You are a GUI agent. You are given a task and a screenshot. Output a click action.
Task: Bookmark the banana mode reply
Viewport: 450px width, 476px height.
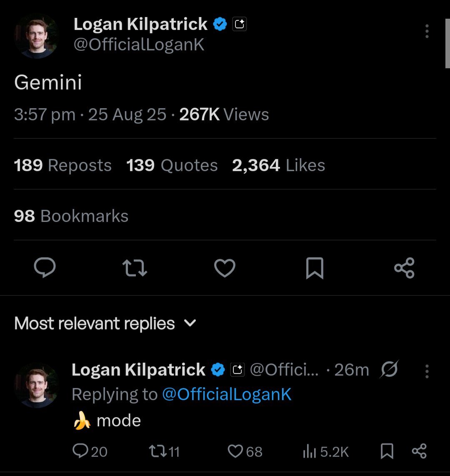point(387,451)
